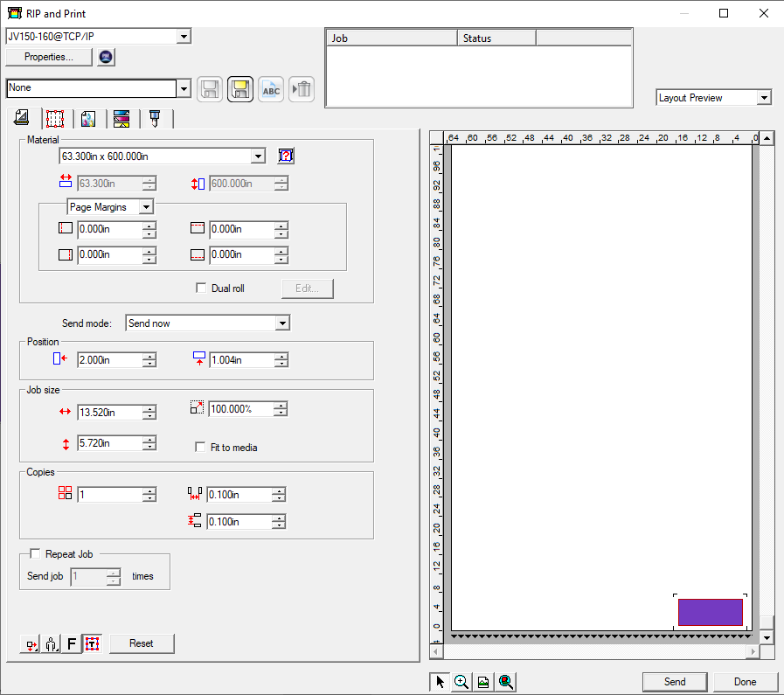Click the Reset button
Viewport: 784px width, 695px height.
[141, 643]
